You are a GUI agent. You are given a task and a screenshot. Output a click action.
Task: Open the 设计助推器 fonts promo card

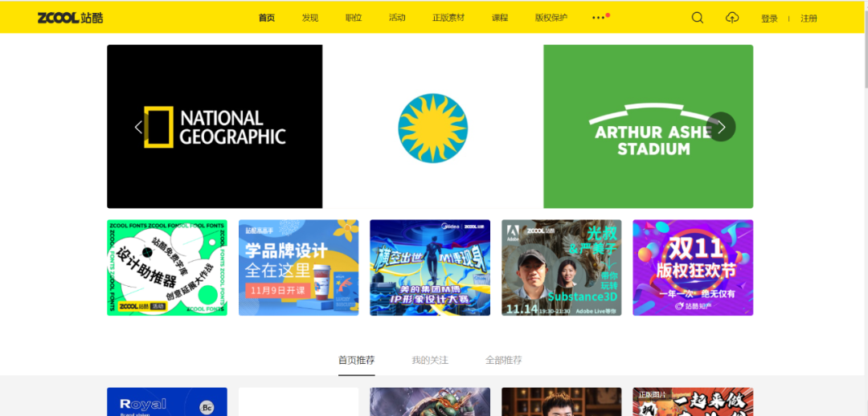[167, 267]
